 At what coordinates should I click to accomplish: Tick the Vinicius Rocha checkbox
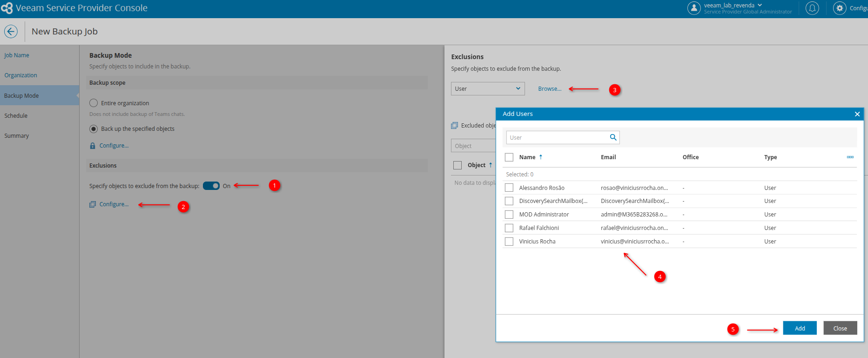pyautogui.click(x=509, y=242)
